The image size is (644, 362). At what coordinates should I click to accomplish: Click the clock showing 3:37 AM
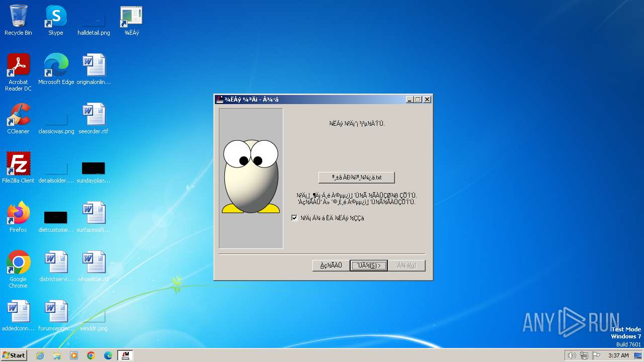(x=618, y=355)
